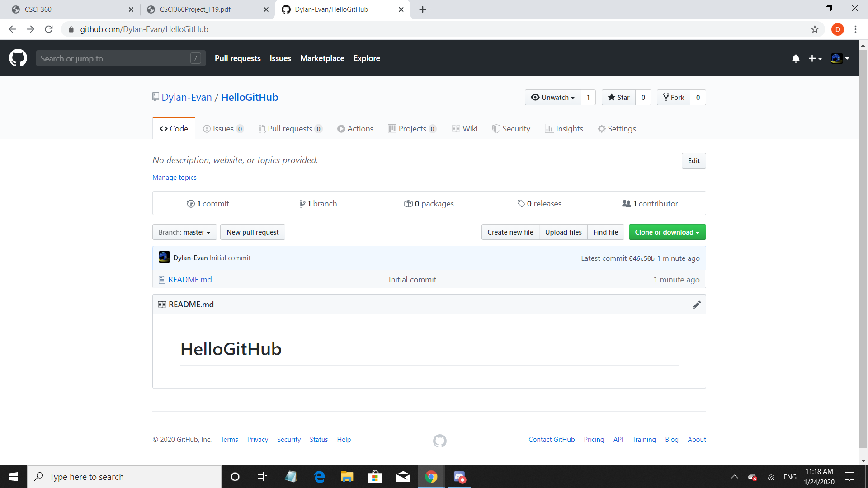Viewport: 868px width, 488px height.
Task: Click the New pull request button
Action: pyautogui.click(x=252, y=232)
